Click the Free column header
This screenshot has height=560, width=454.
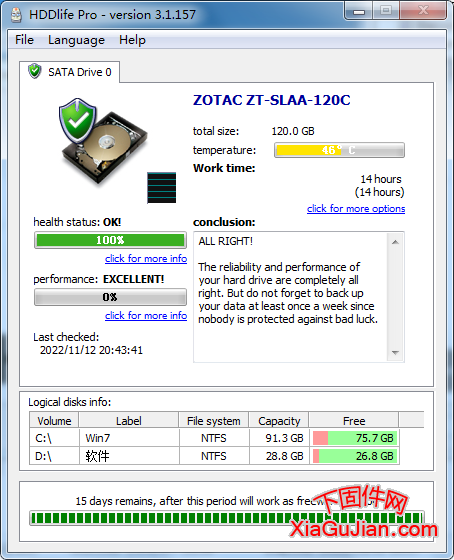click(354, 421)
